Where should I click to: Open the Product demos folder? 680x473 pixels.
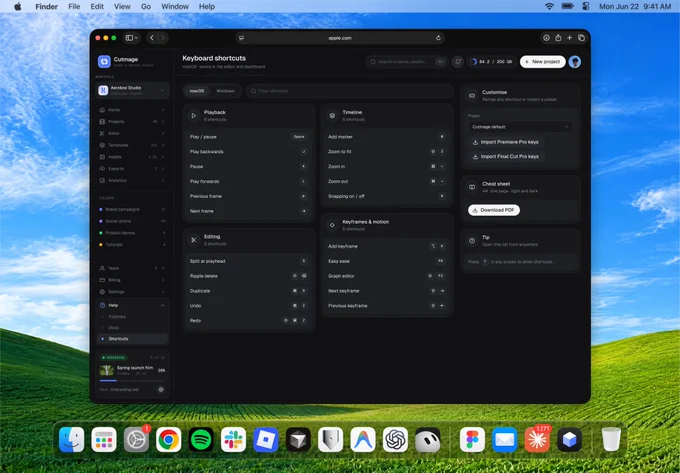(132, 233)
